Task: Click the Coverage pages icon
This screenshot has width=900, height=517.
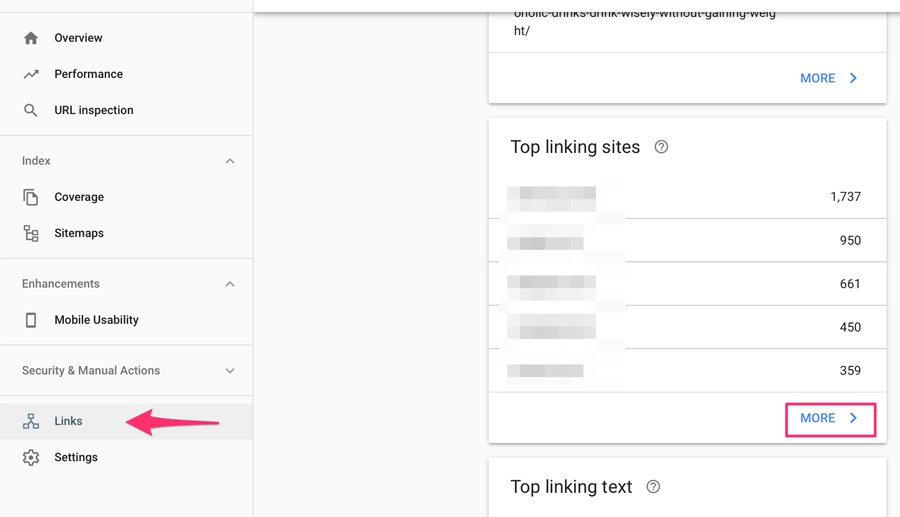Action: coord(31,197)
